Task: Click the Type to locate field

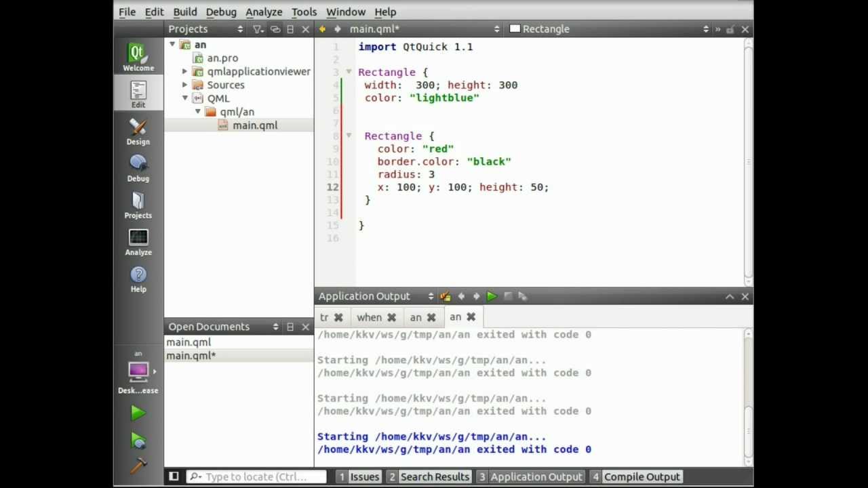Action: (x=256, y=476)
